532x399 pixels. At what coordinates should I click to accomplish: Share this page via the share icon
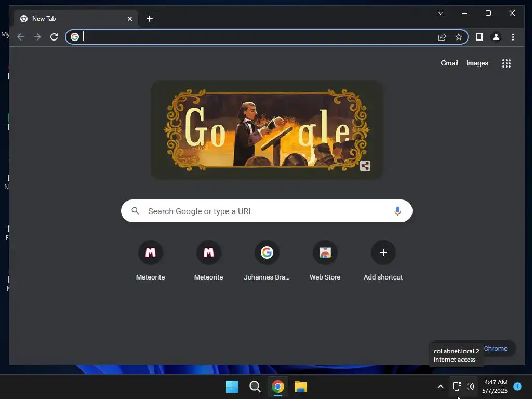442,37
